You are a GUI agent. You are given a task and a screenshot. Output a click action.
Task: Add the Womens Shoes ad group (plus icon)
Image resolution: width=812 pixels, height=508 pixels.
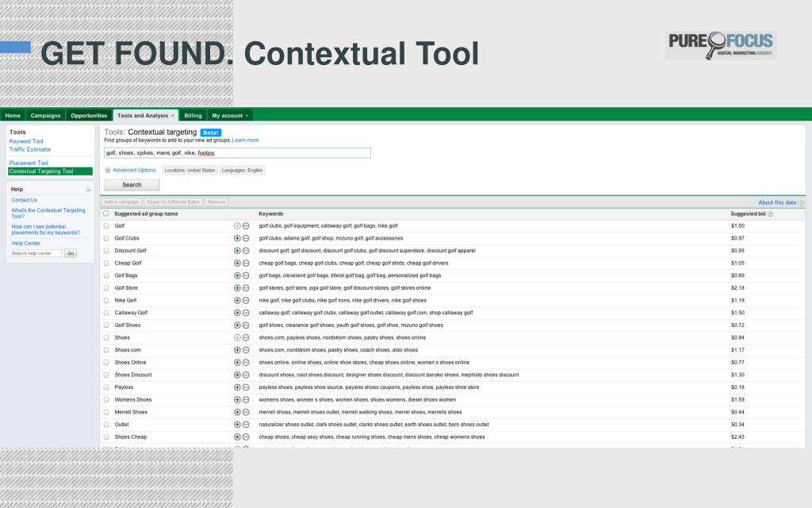tap(237, 400)
